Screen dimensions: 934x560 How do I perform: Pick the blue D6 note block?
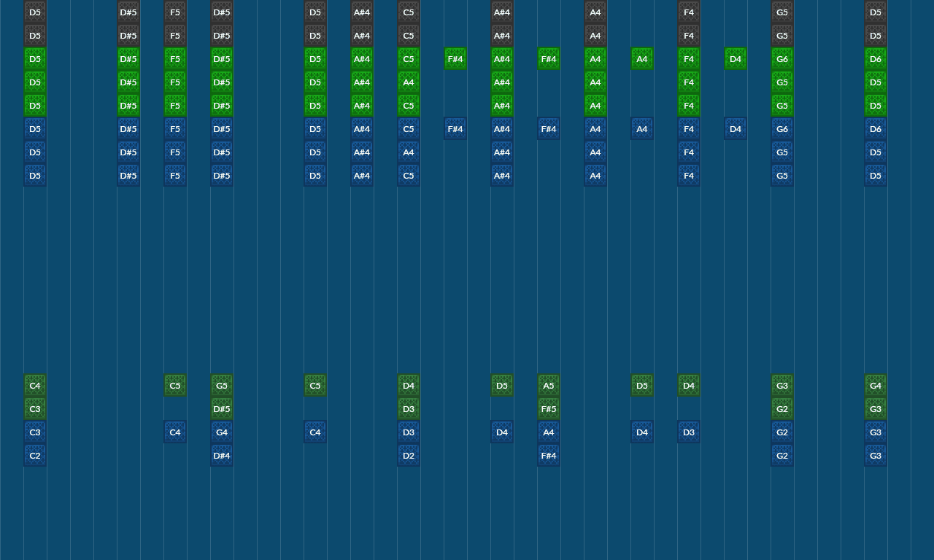(876, 129)
